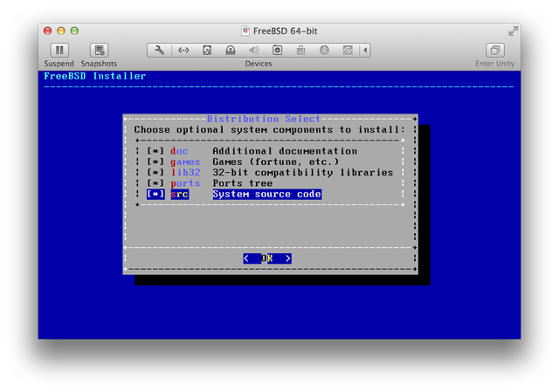Zoom the window with the green button
This screenshot has width=559, height=392.
point(74,31)
